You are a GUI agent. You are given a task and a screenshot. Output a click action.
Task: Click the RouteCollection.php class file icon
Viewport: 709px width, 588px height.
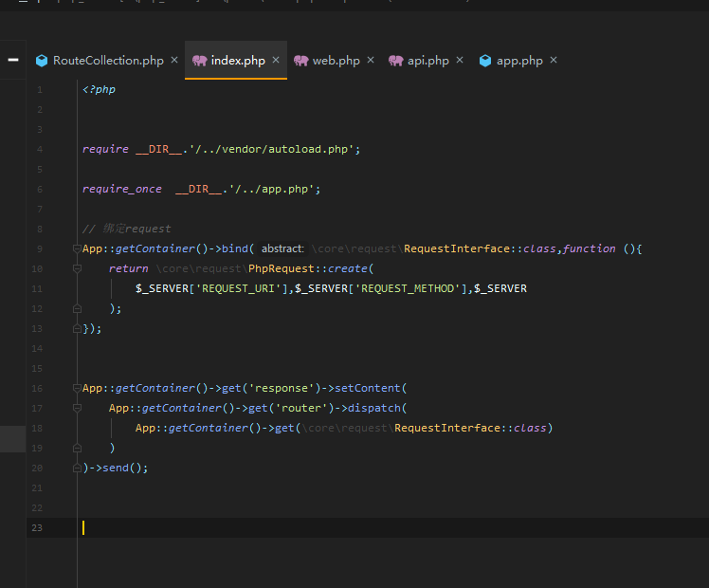pos(42,61)
